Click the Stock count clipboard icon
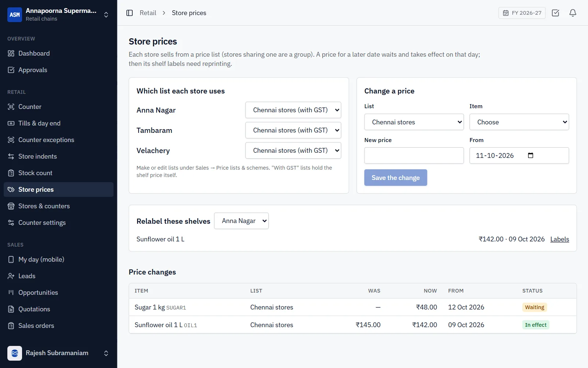The width and height of the screenshot is (588, 368). [x=11, y=173]
